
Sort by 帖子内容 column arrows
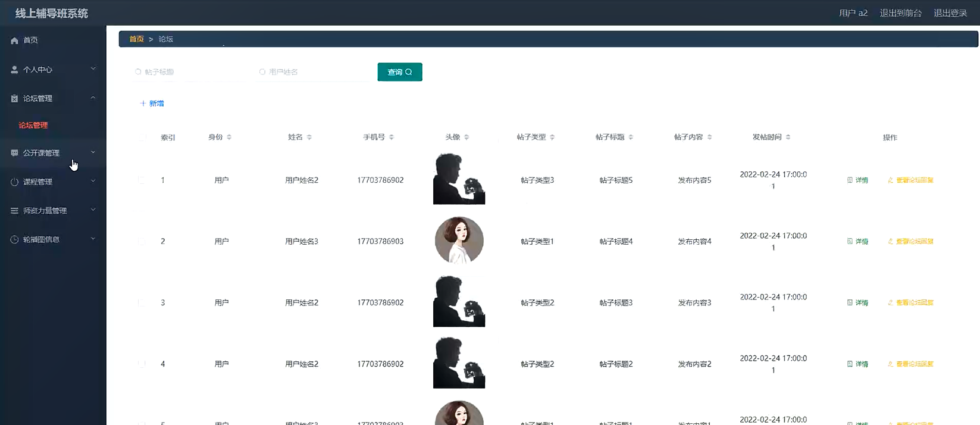709,137
